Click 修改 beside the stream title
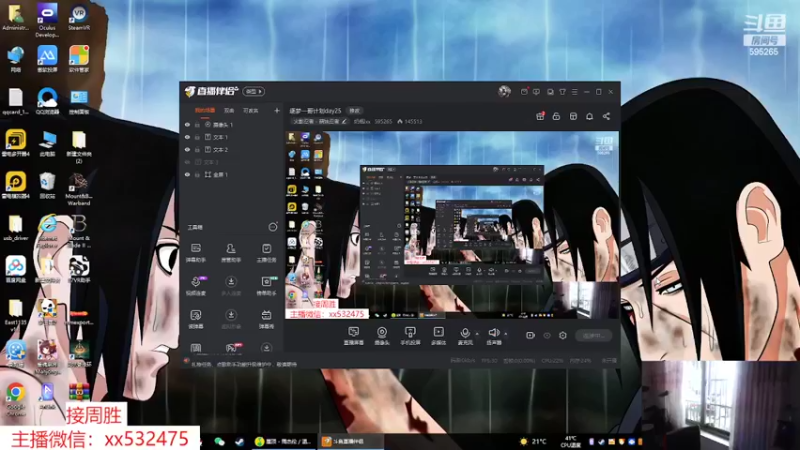 tap(354, 110)
